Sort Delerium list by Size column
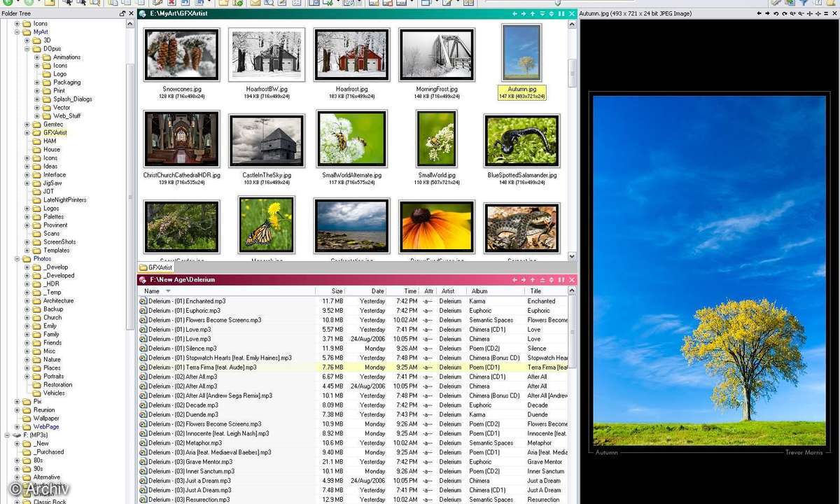 [330, 290]
